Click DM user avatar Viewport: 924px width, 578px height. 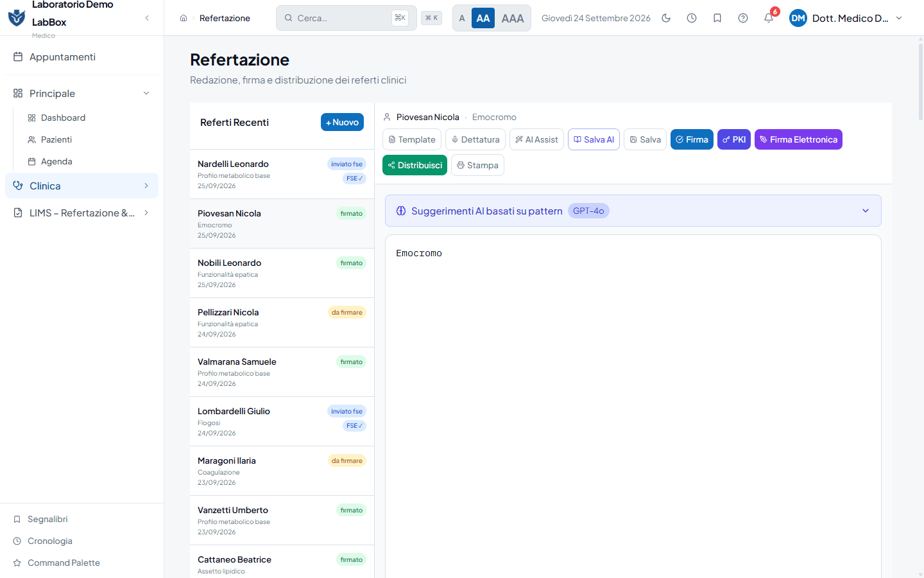(798, 18)
